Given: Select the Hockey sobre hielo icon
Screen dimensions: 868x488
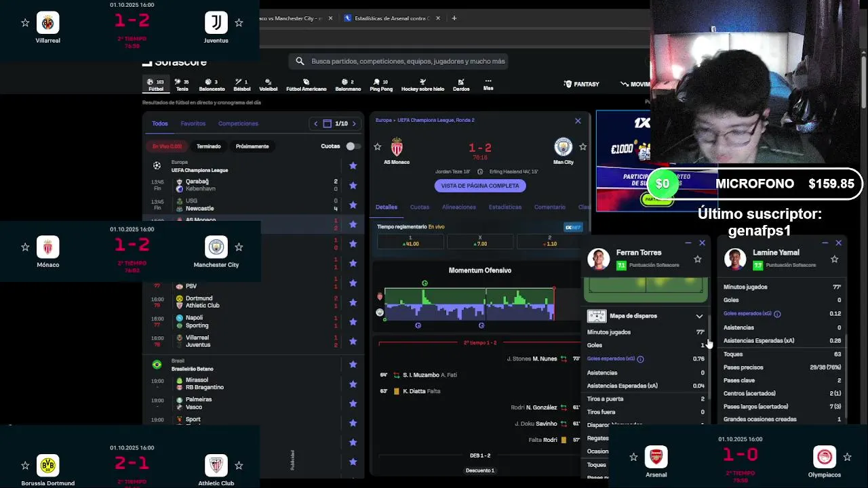Looking at the screenshot, I should click(x=422, y=85).
